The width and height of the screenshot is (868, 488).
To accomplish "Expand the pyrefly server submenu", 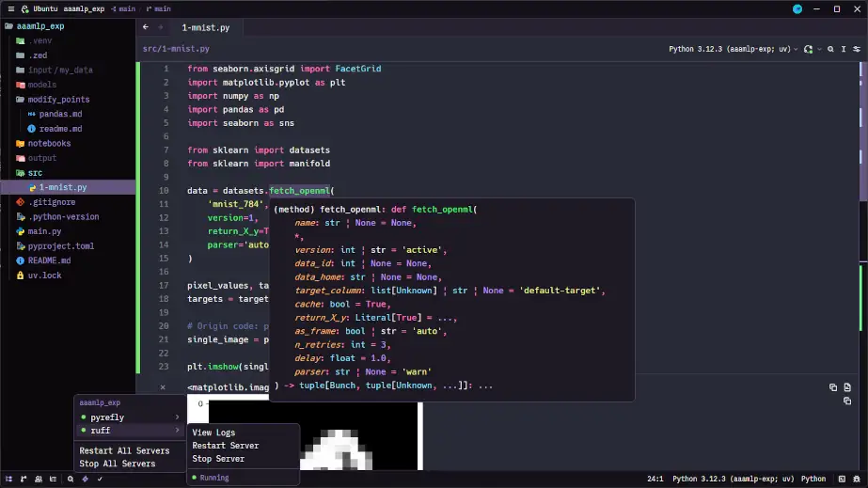I will tap(130, 417).
